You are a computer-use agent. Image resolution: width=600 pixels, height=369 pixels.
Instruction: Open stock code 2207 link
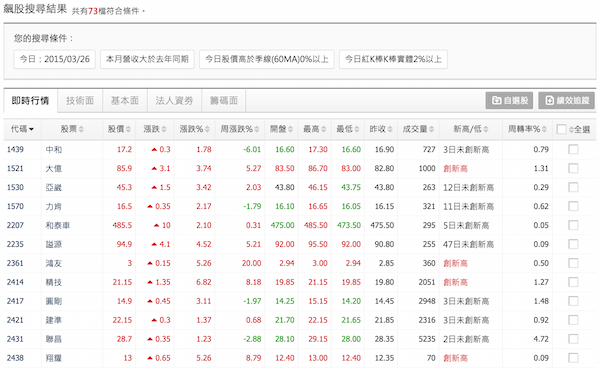[15, 225]
